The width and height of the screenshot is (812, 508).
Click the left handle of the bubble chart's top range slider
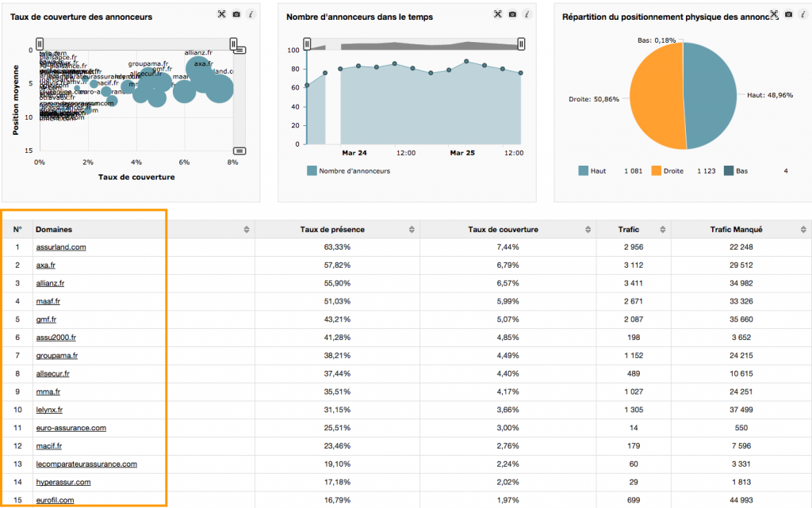click(x=40, y=44)
